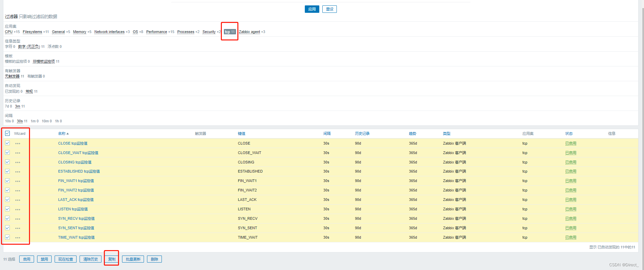Click the 删除 delete button

(154, 259)
